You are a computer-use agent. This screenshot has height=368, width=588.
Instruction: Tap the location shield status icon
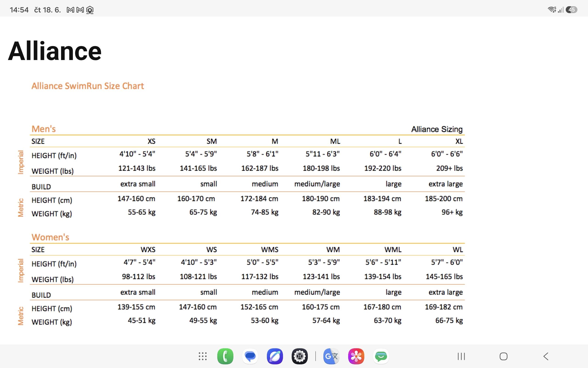tap(90, 10)
